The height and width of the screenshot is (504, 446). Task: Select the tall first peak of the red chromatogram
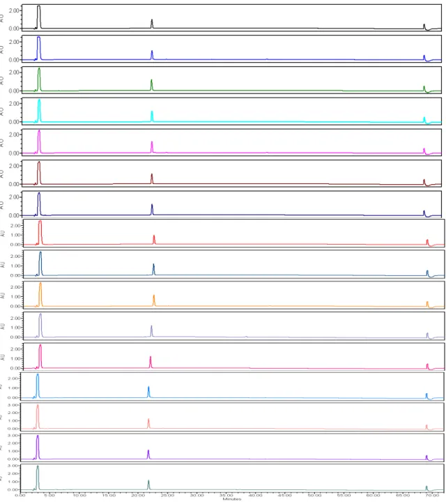coord(40,233)
